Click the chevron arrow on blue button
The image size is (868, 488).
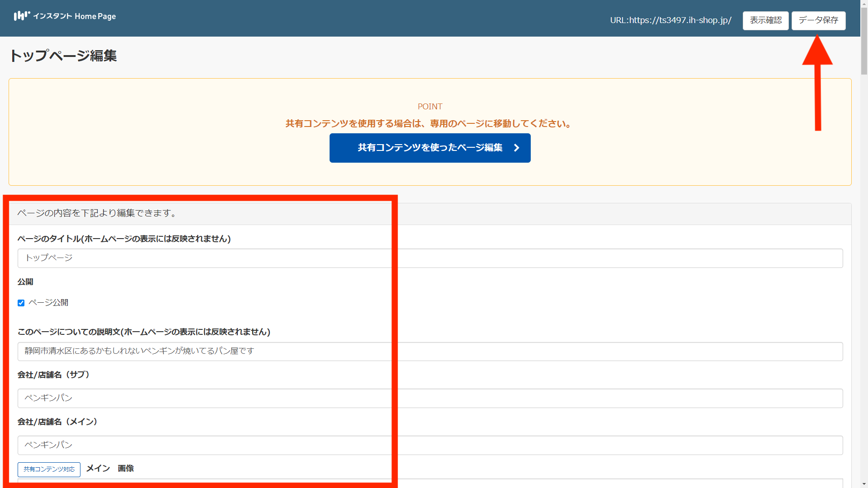click(x=516, y=148)
